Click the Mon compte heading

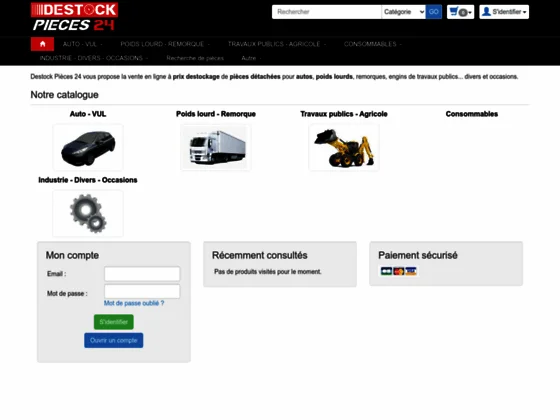point(72,255)
